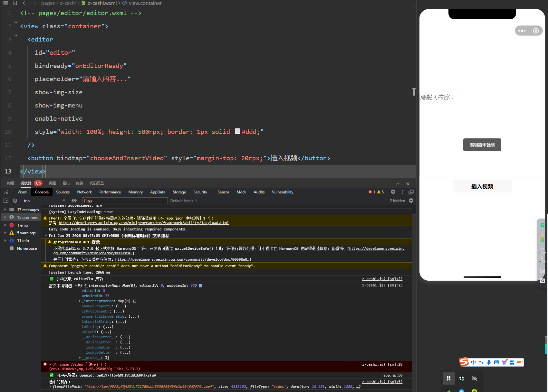548x392 pixels.
Task: Open the lazyload documentation link
Action: pyautogui.click(x=144, y=223)
